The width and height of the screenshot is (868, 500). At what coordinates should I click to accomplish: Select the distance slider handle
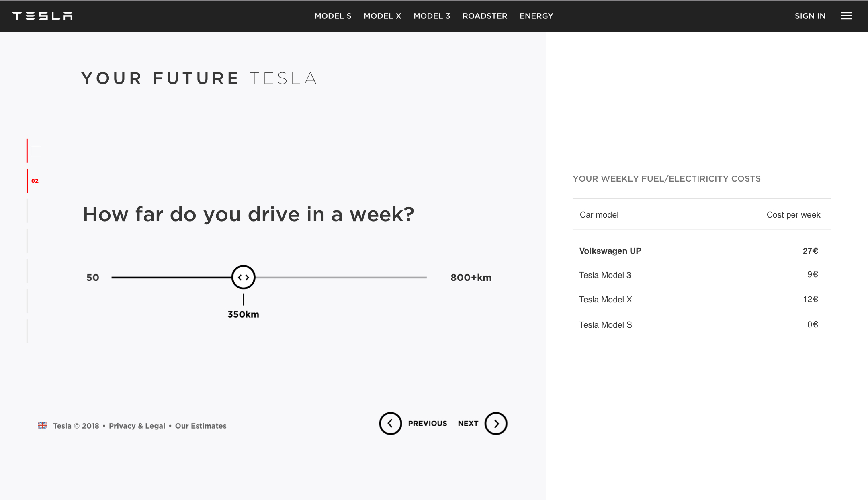pos(244,277)
